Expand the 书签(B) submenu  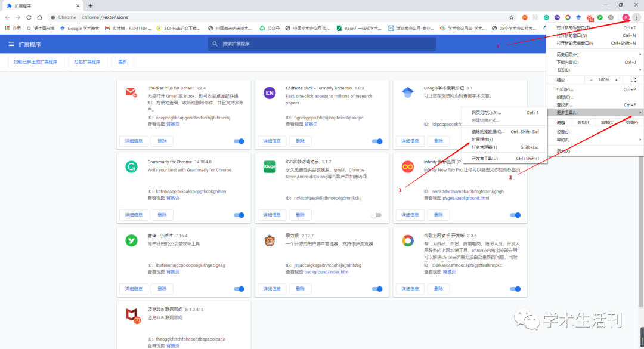(595, 70)
